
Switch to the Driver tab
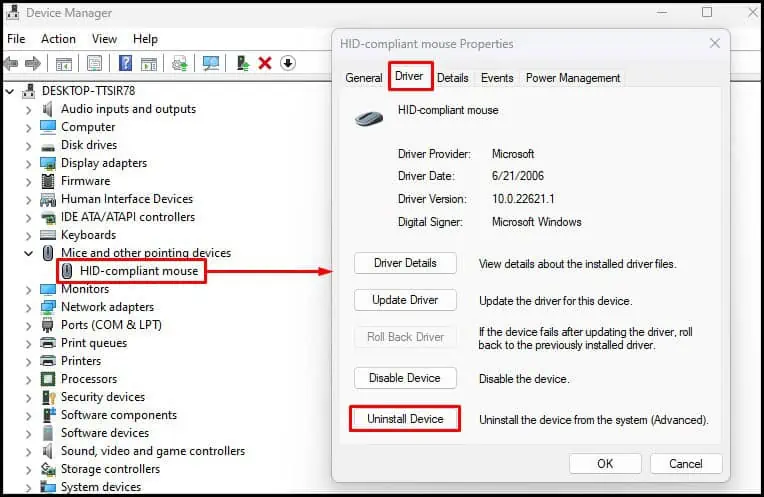click(409, 76)
